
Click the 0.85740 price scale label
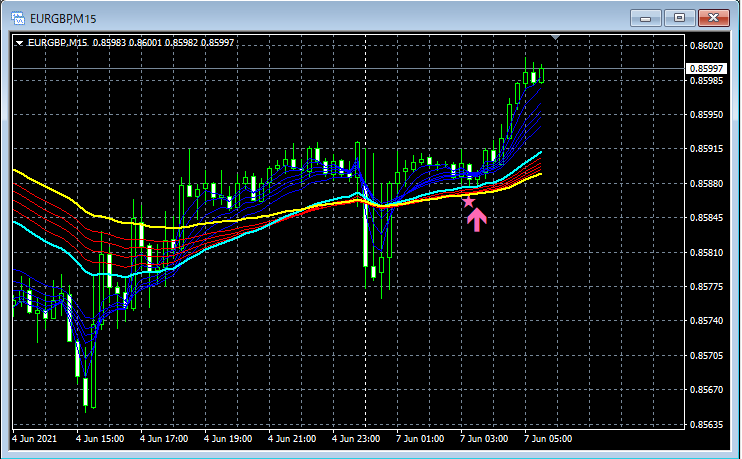[x=706, y=320]
